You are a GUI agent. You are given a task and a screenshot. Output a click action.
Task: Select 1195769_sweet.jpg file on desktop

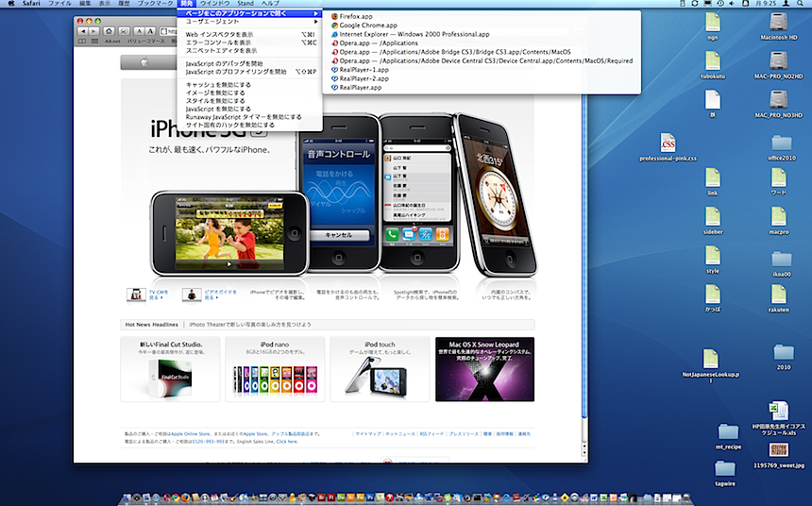click(x=779, y=456)
